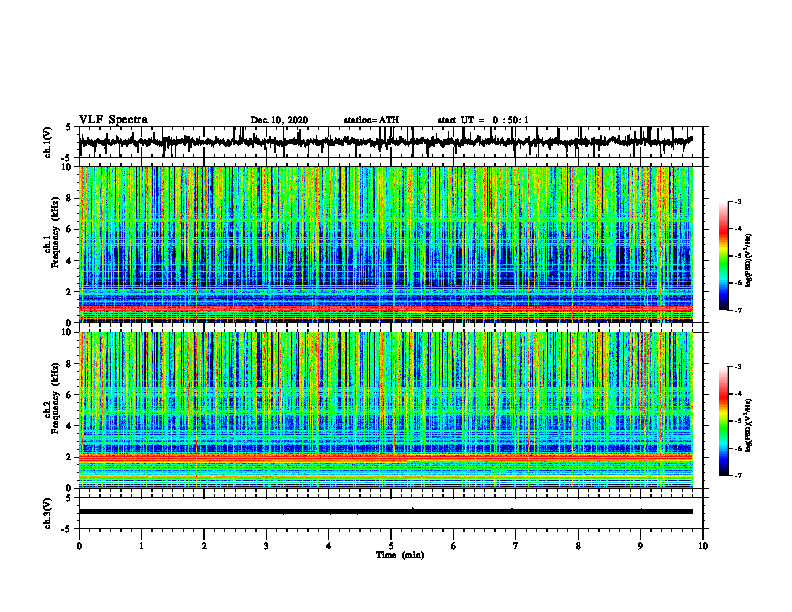Viewport: 792px width, 612px height.
Task: Click the ch.1 color scale bar
Action: [723, 256]
